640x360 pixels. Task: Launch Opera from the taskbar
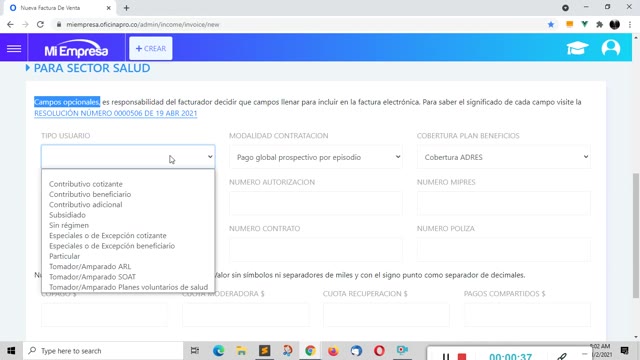click(x=379, y=351)
